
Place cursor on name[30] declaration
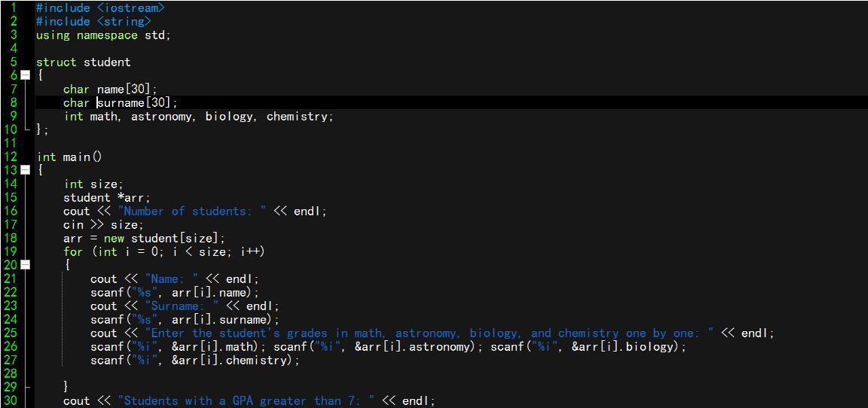click(x=124, y=89)
